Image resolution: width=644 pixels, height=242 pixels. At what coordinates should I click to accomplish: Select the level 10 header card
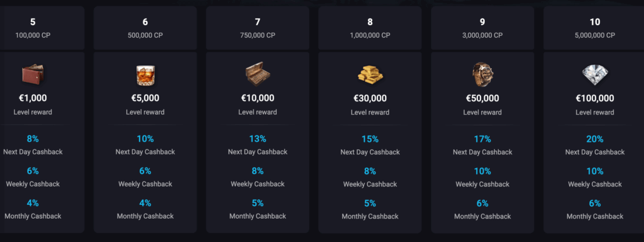pos(594,28)
